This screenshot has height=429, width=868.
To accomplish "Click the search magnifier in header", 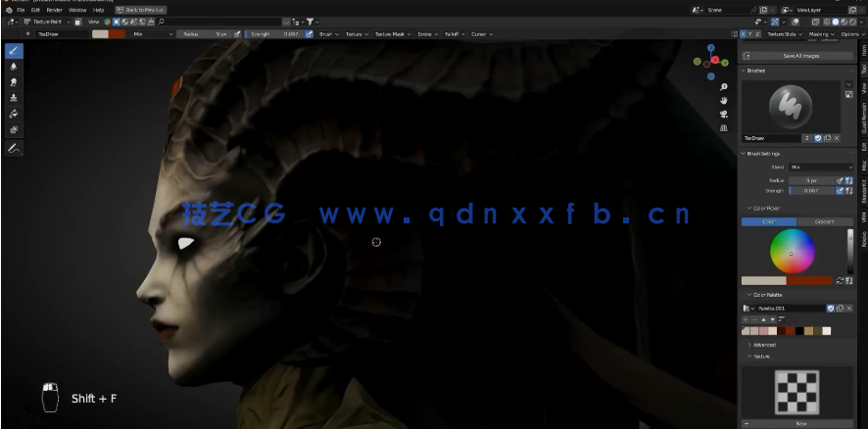I will [161, 22].
